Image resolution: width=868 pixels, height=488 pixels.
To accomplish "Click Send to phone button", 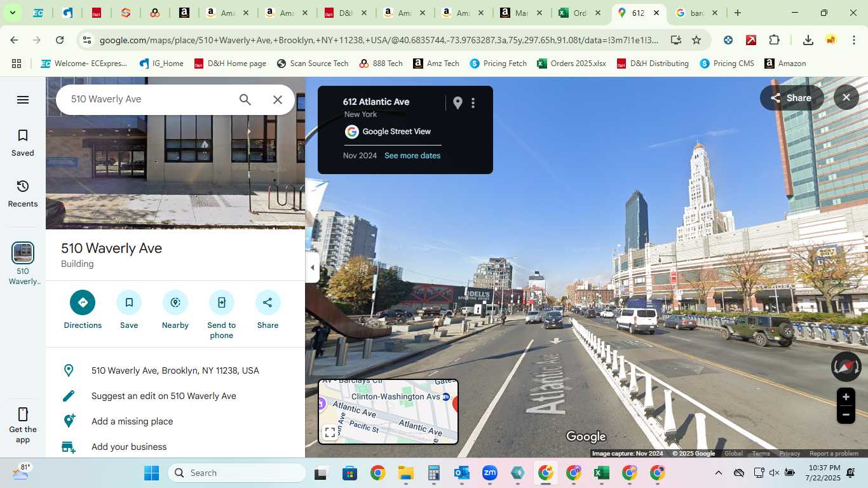I will [222, 315].
